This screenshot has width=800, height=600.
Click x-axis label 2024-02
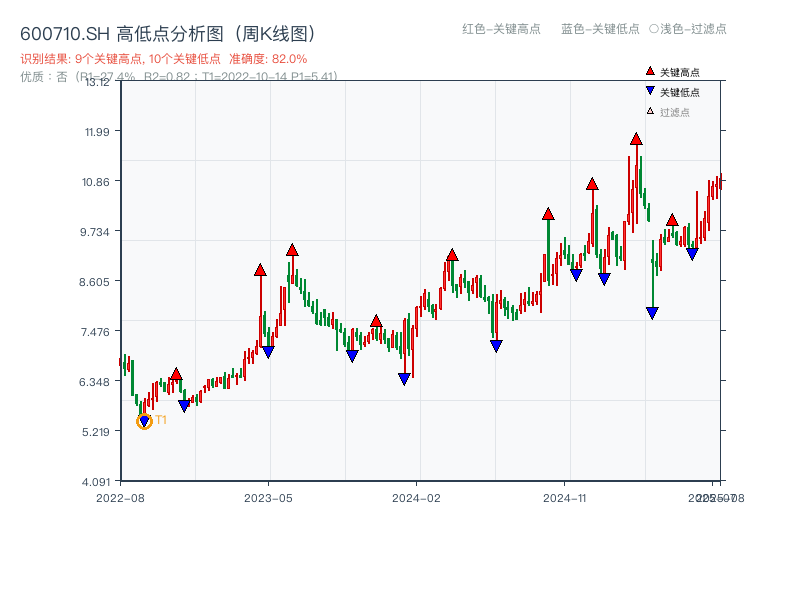pos(416,498)
